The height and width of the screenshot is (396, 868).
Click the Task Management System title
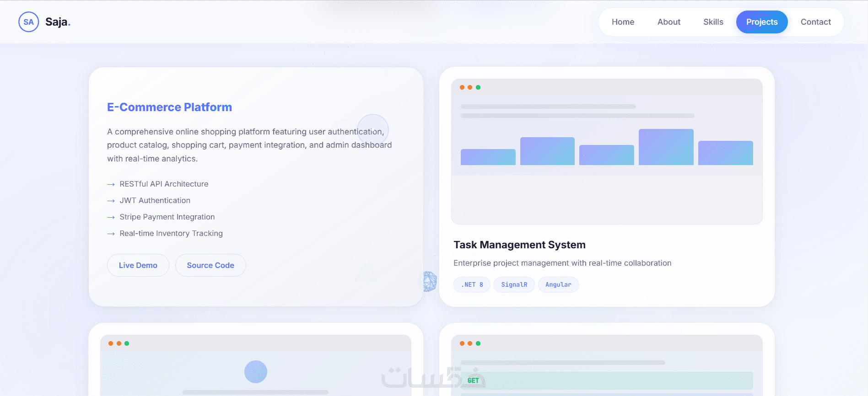(x=519, y=245)
